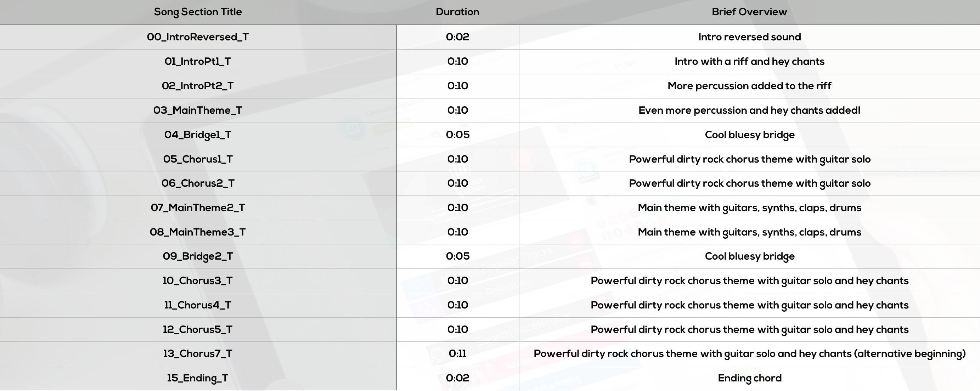Select the 03_MainTheme_T cell
The image size is (980, 391).
coord(197,110)
